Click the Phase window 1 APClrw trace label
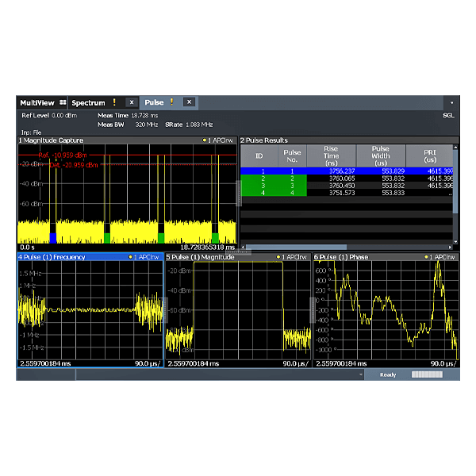This screenshot has width=476, height=476. [440, 257]
